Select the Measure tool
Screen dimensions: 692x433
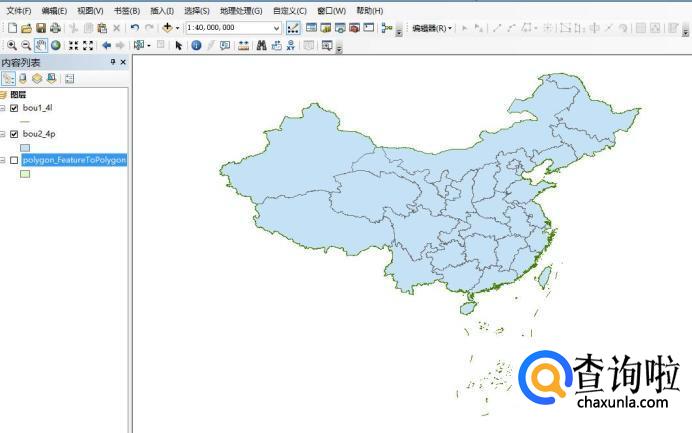[243, 45]
